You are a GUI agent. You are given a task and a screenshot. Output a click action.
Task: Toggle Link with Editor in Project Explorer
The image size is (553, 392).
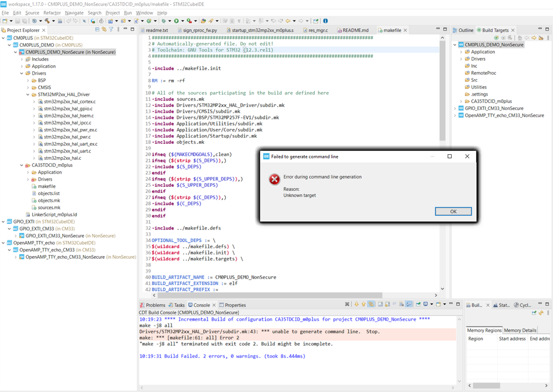tap(104, 30)
